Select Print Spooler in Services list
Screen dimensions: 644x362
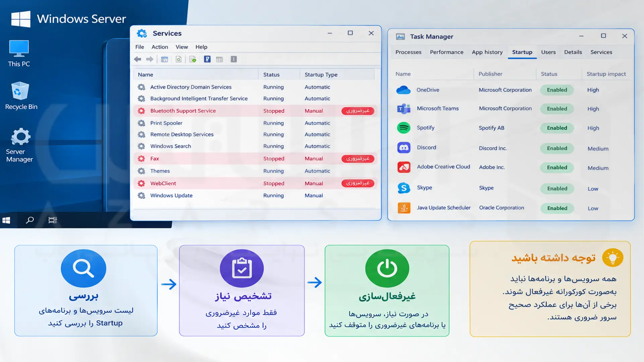point(166,123)
